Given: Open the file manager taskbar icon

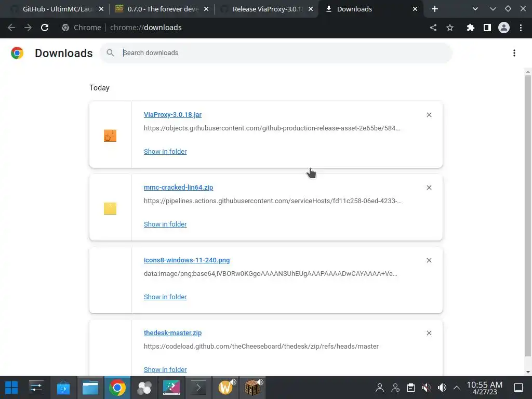Looking at the screenshot, I should click(x=90, y=388).
